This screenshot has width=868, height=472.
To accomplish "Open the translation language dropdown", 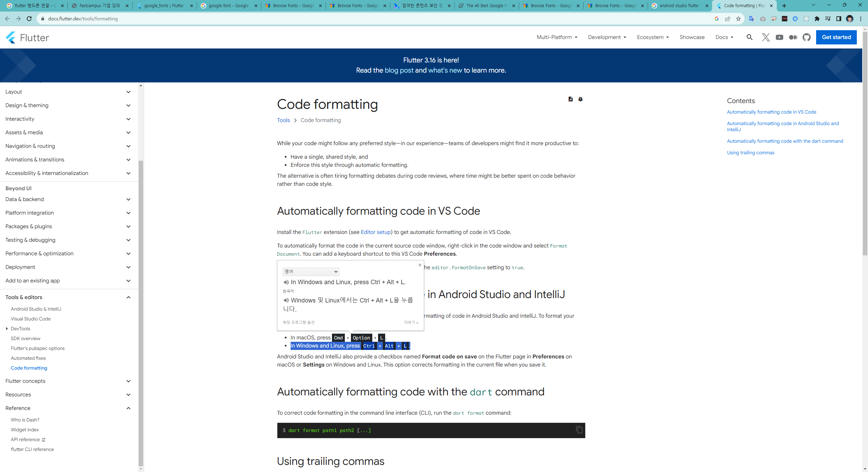I will click(x=311, y=272).
